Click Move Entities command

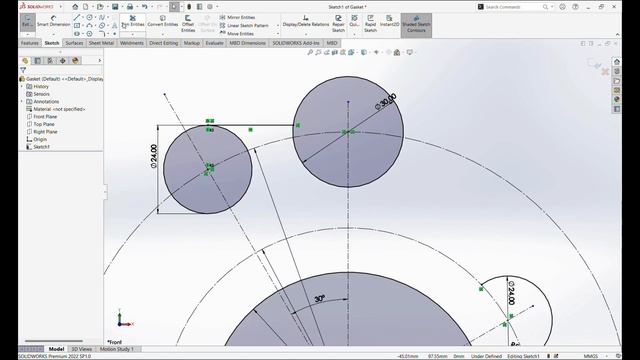(x=237, y=34)
